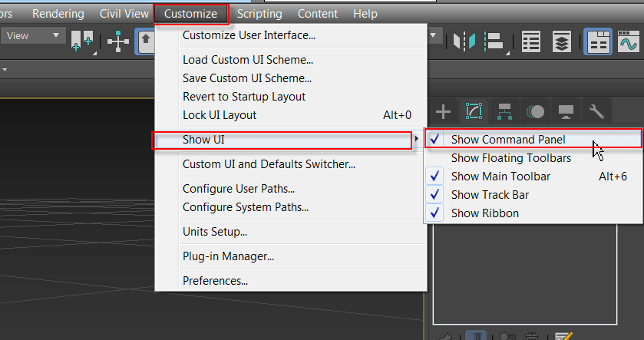644x340 pixels.
Task: Switch to the Display panel tab
Action: pos(566,111)
